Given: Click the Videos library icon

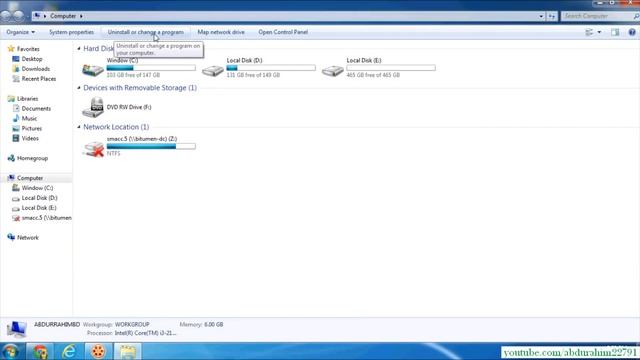Looking at the screenshot, I should [16, 138].
